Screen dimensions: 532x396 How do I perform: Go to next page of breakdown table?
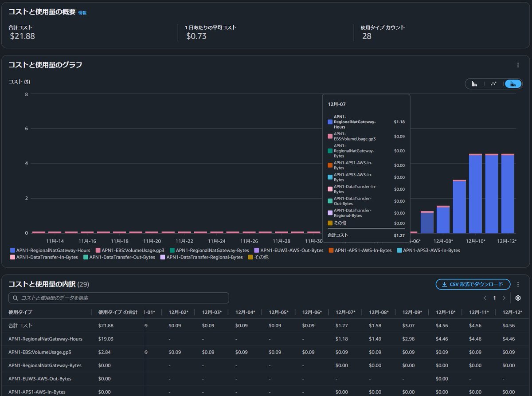click(x=504, y=298)
